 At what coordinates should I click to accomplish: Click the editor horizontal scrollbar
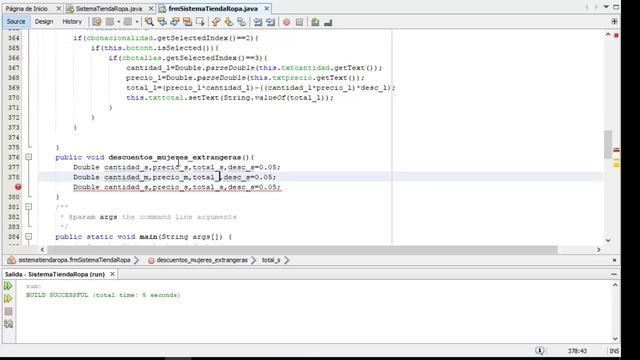pos(302,249)
